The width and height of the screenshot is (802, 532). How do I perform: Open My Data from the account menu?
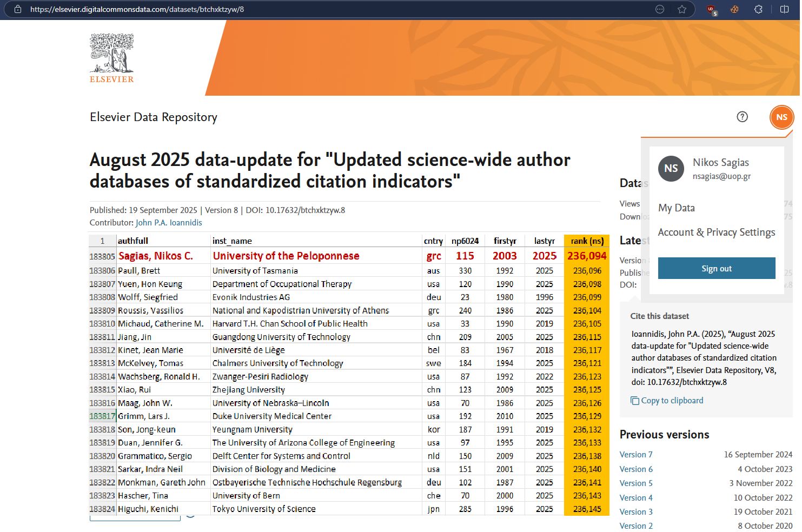[676, 208]
